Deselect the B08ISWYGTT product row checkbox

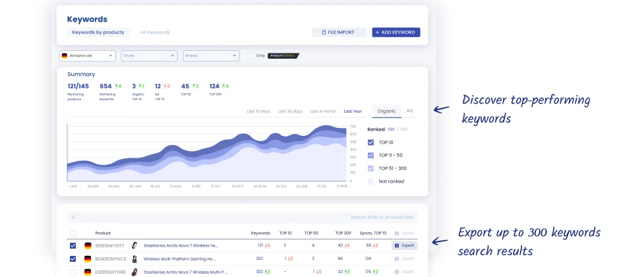[x=73, y=245]
